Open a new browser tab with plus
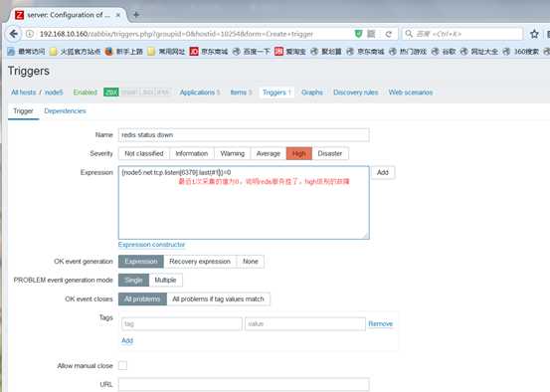Screen dimensions: 550x392 [x=136, y=14]
